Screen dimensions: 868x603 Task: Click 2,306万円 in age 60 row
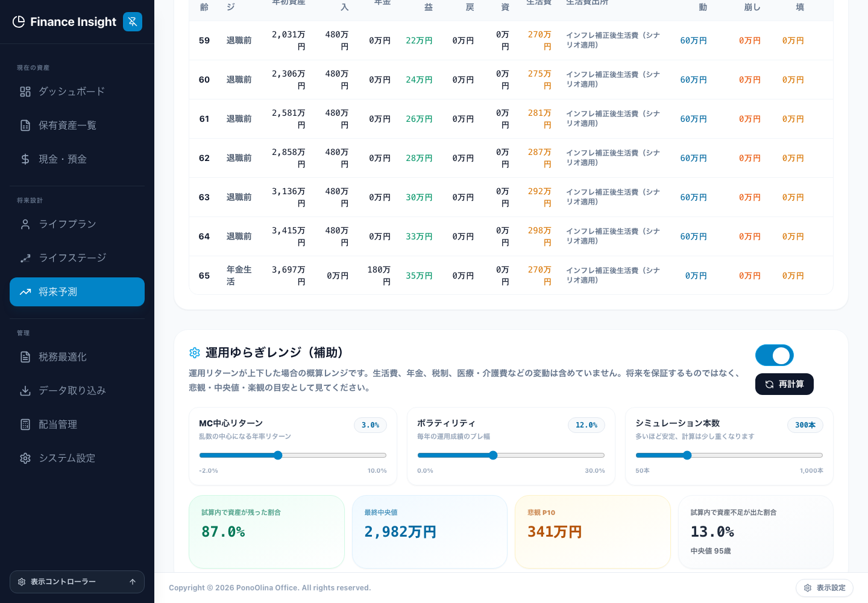click(289, 80)
